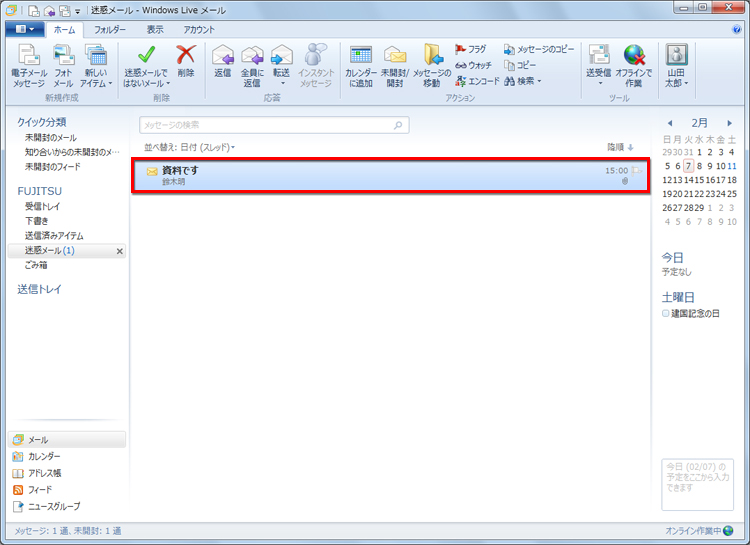
Task: Open the 送受信 dropdown
Action: click(x=599, y=65)
